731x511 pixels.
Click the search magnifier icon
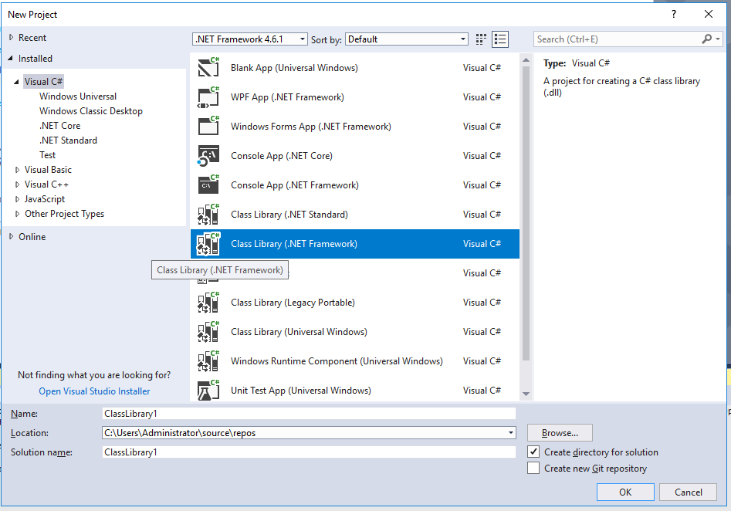[707, 39]
